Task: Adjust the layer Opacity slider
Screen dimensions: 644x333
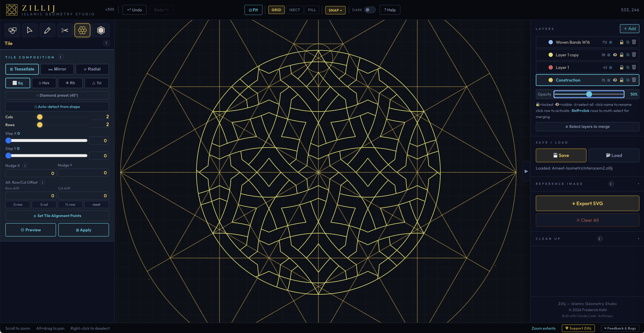Action: (589, 94)
